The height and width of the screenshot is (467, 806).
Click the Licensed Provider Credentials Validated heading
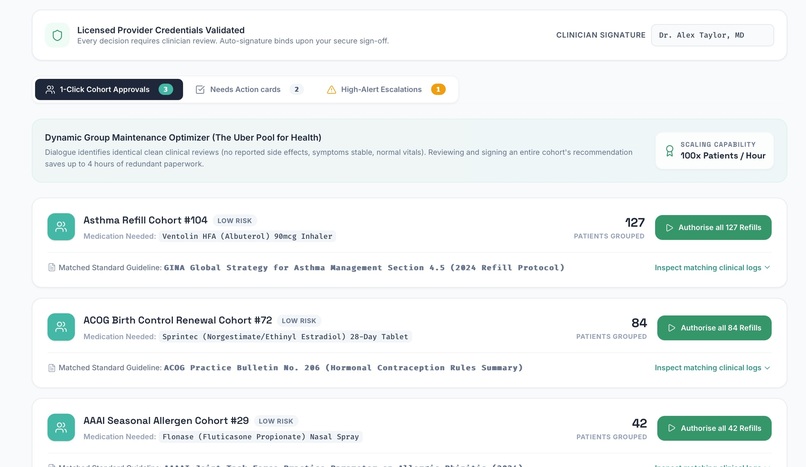[x=161, y=30]
